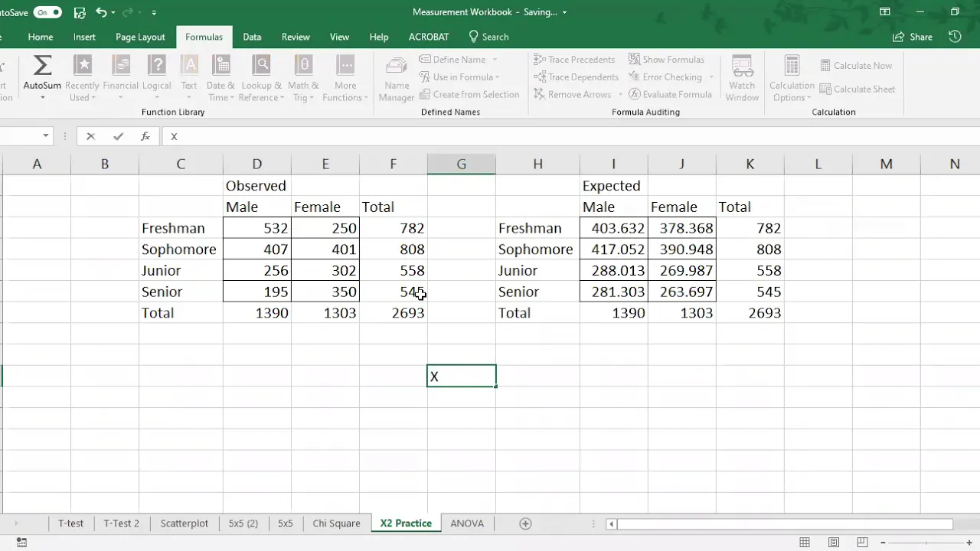Click Calculate Now
This screenshot has width=980, height=551.
(856, 66)
